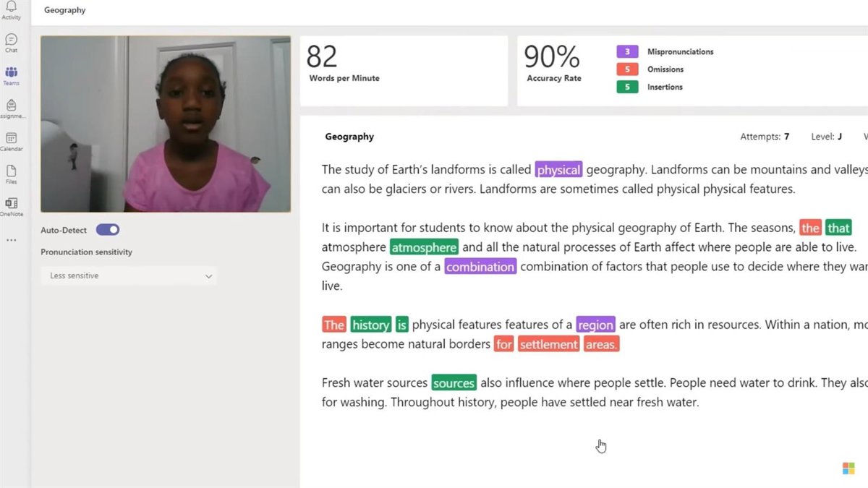
Task: Click the student video thumbnail
Action: pos(166,124)
